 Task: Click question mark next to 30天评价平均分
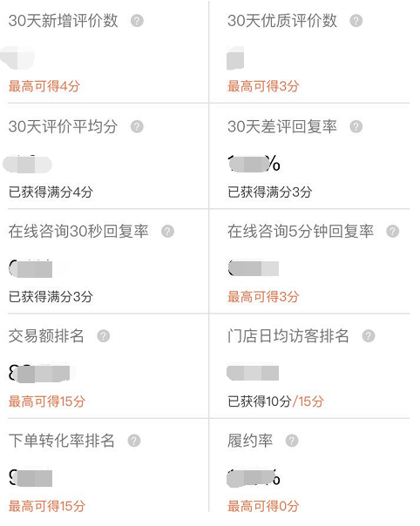click(x=137, y=126)
